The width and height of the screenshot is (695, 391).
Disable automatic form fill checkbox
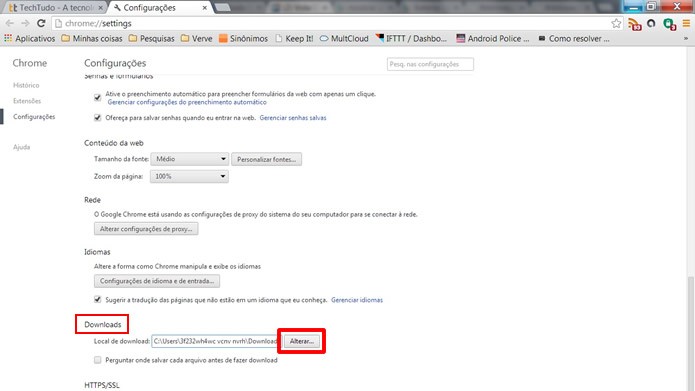tap(98, 97)
